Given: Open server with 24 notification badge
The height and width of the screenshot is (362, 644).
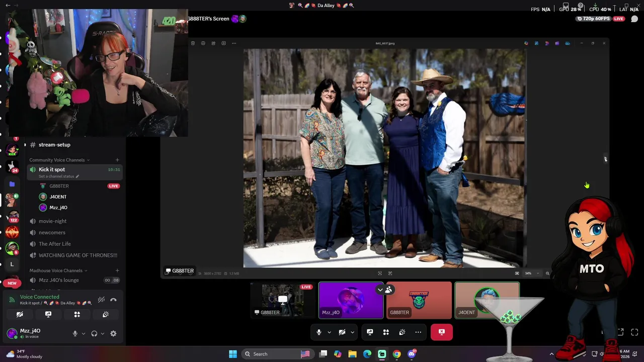Looking at the screenshot, I should tap(13, 166).
